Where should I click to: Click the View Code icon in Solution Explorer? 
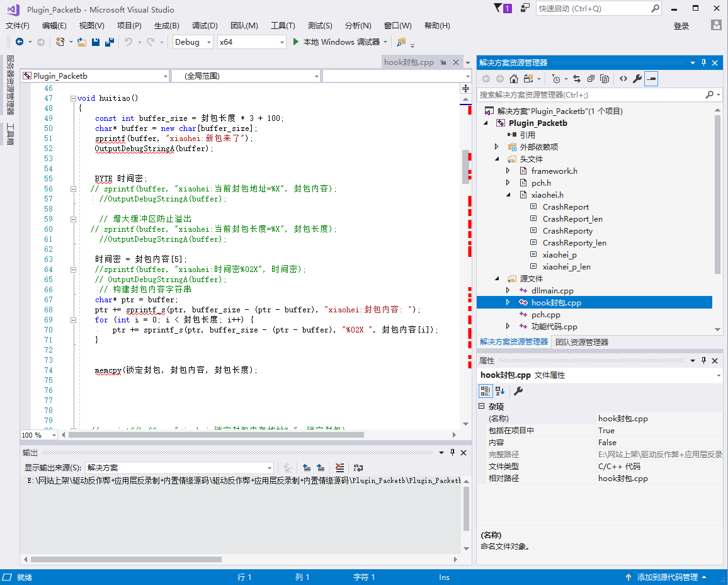[x=623, y=79]
